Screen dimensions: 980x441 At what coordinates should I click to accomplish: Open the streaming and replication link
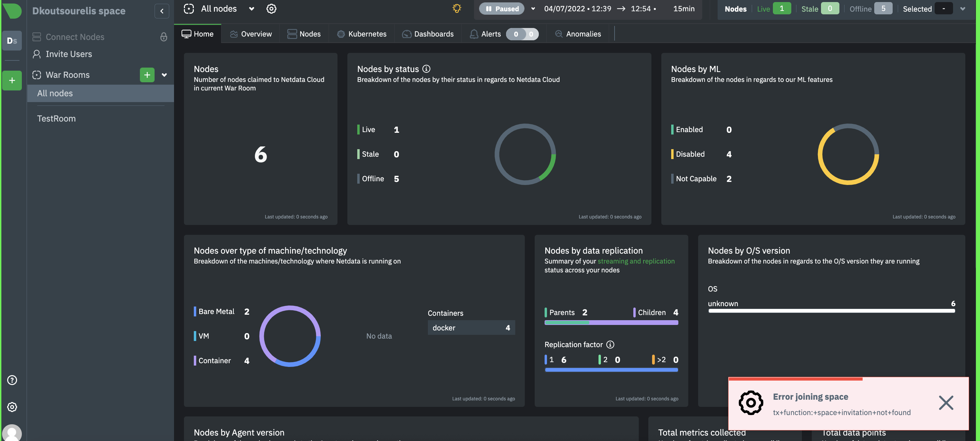pos(636,261)
